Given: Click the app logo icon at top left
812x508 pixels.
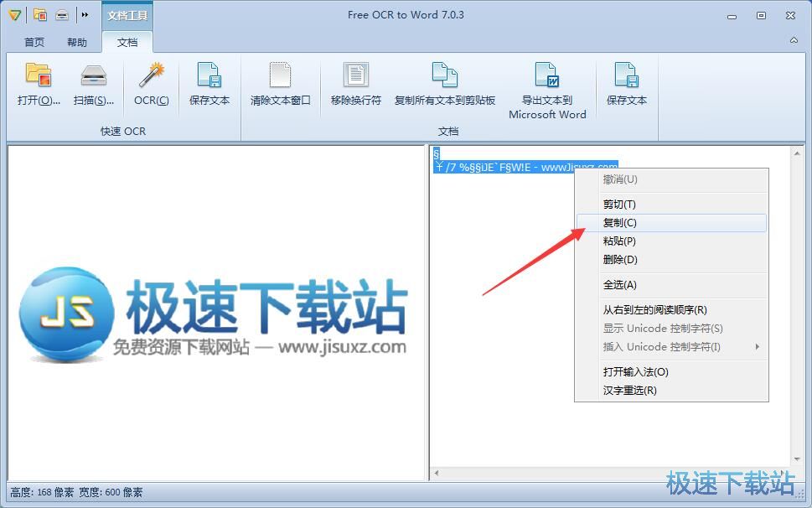Looking at the screenshot, I should coord(14,14).
